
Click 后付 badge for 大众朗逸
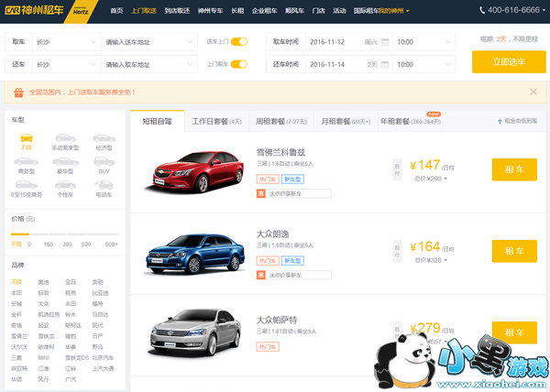pyautogui.click(x=397, y=251)
